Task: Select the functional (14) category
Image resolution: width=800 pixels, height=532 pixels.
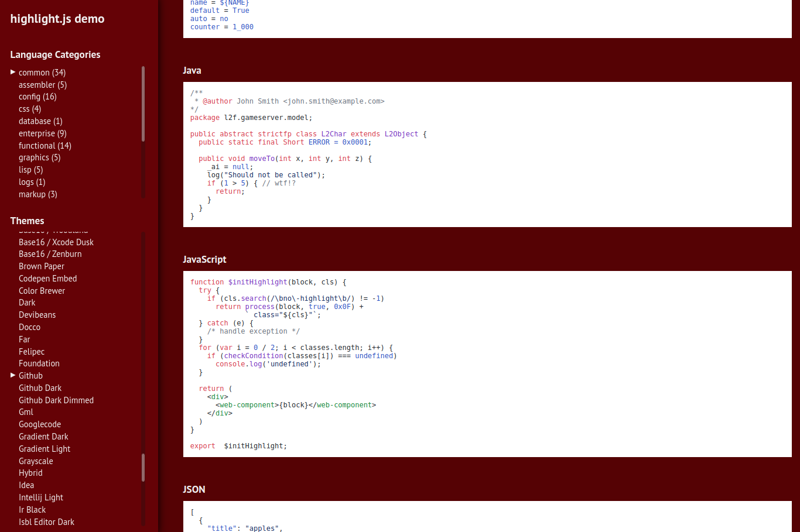Action: pos(45,146)
